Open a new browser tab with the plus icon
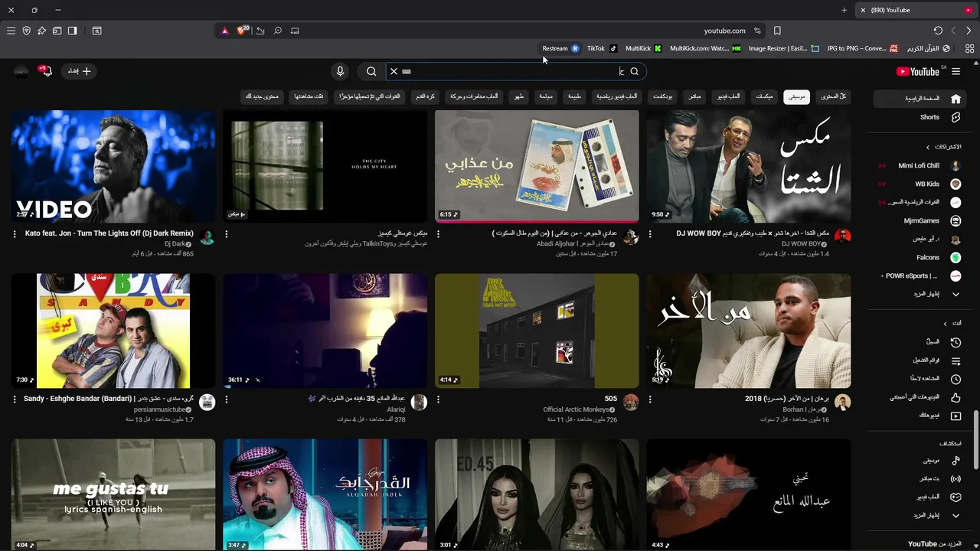 coord(844,10)
